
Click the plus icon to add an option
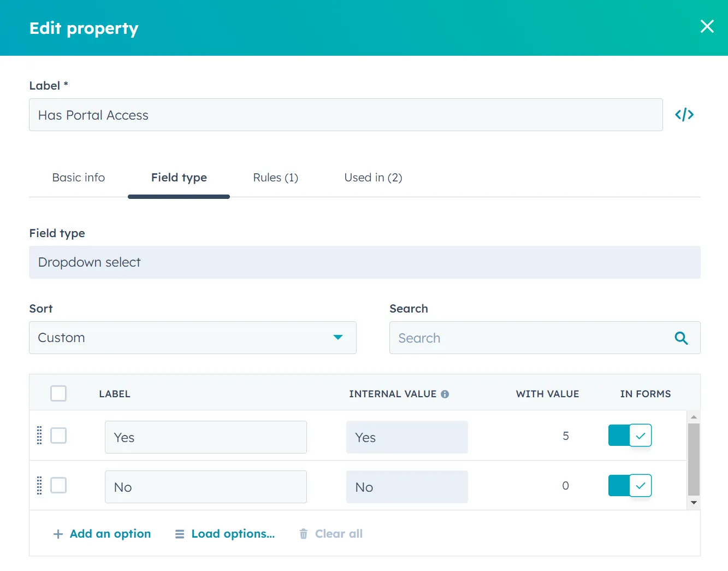point(57,534)
